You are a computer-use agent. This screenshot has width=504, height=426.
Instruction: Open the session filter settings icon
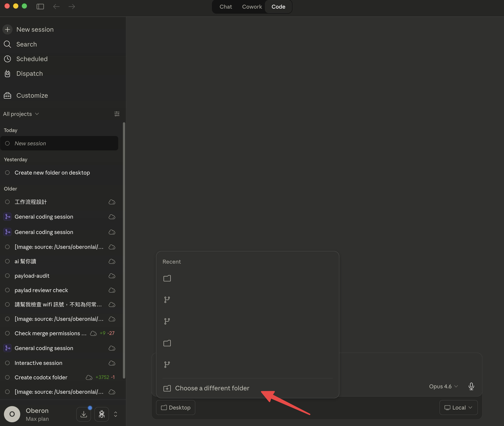pos(117,114)
